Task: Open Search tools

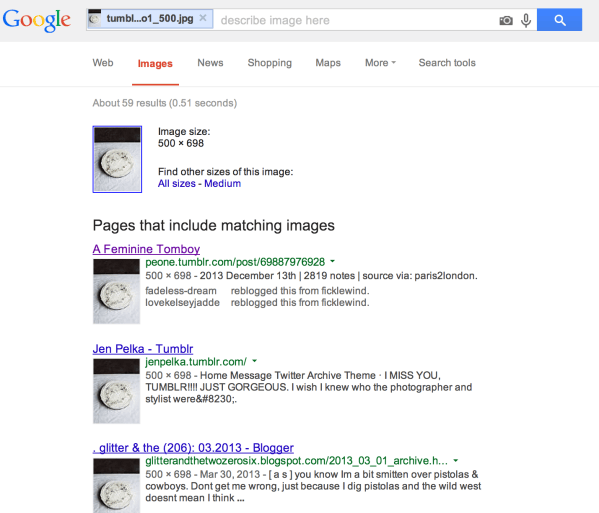Action: coord(447,63)
